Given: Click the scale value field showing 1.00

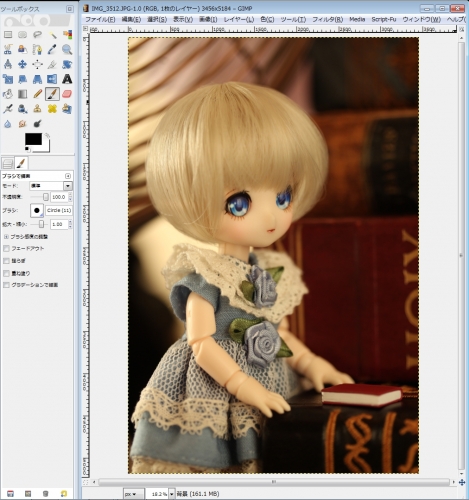Looking at the screenshot, I should [59, 224].
